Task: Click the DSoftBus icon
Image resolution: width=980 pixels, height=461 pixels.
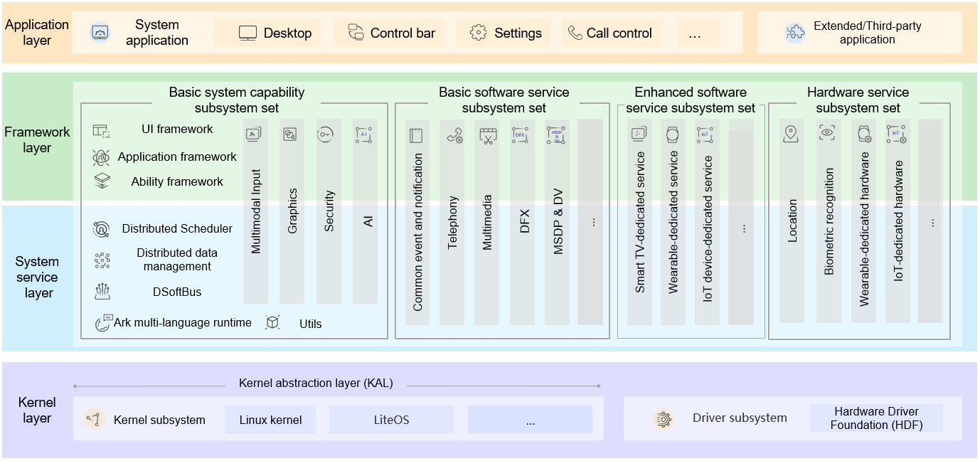Action: tap(102, 292)
